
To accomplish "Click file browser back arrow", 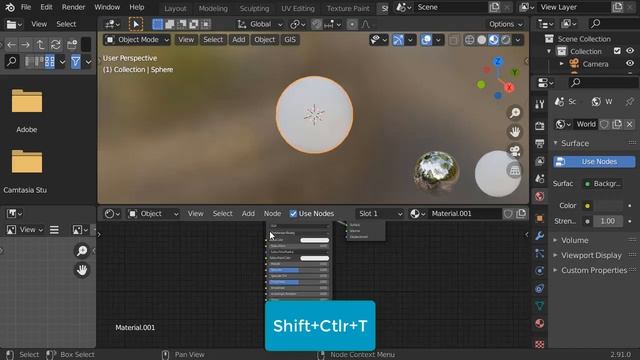I will (11, 44).
